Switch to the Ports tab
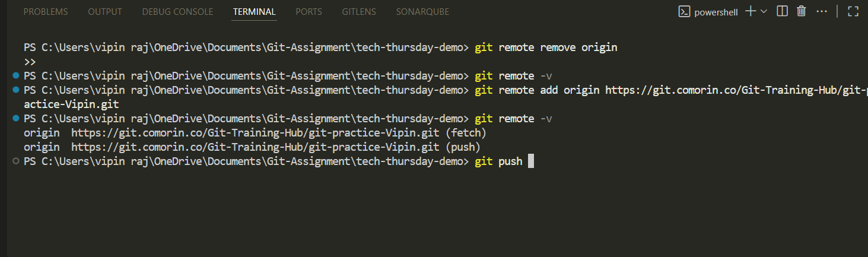This screenshot has width=868, height=257. click(309, 12)
